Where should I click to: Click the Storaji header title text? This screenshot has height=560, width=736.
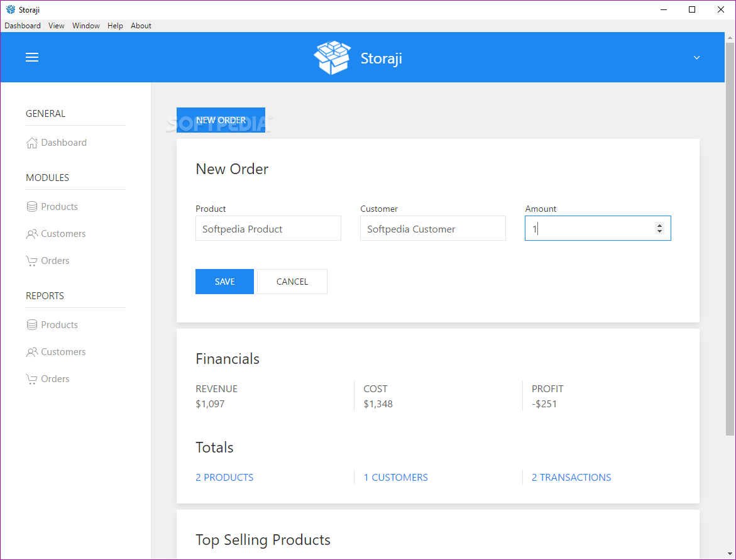pyautogui.click(x=381, y=58)
